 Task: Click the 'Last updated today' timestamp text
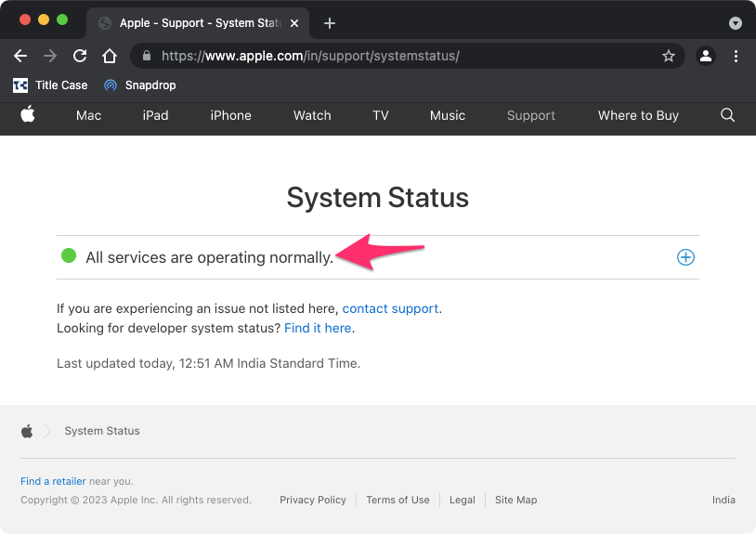pyautogui.click(x=208, y=363)
